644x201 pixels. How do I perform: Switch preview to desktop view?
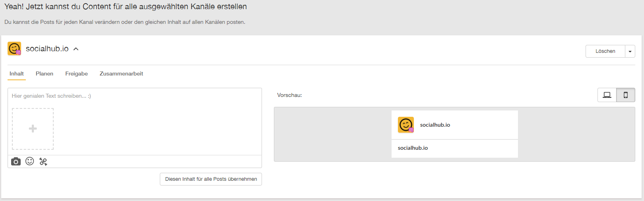607,95
